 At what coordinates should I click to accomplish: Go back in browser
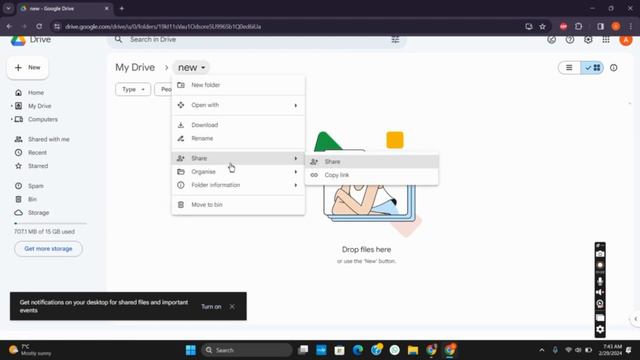(x=9, y=27)
